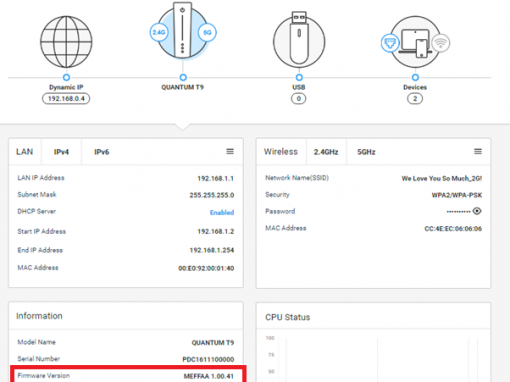The height and width of the screenshot is (382, 510).
Task: Click the Devices count badge showing 2
Action: pos(415,99)
